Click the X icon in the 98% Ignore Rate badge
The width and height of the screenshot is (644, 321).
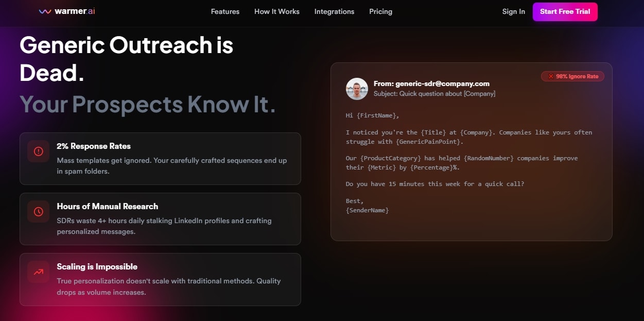pos(550,76)
